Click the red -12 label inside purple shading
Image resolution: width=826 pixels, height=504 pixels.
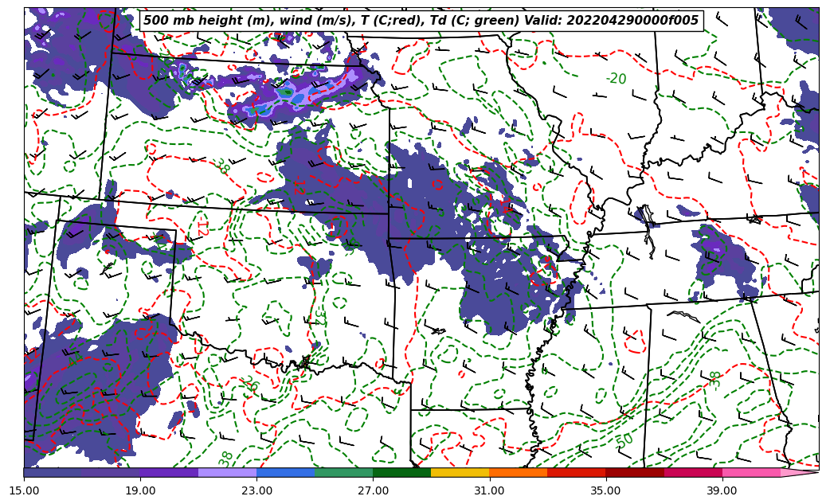[x=299, y=185]
